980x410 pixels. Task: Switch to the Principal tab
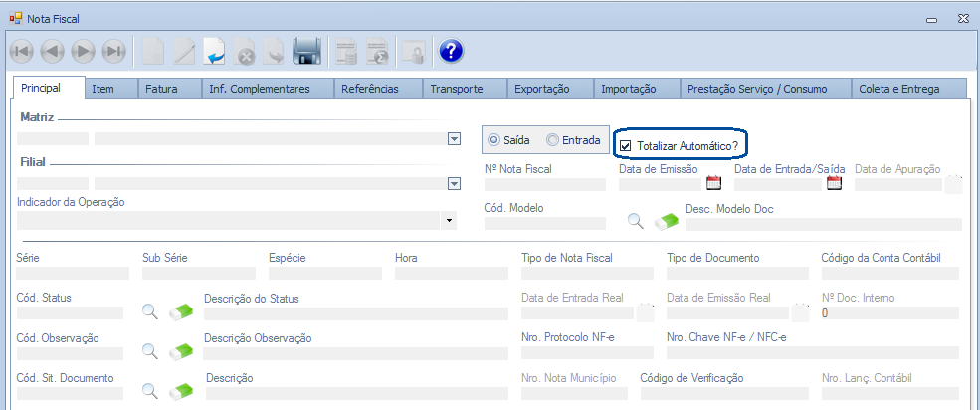pos(49,88)
